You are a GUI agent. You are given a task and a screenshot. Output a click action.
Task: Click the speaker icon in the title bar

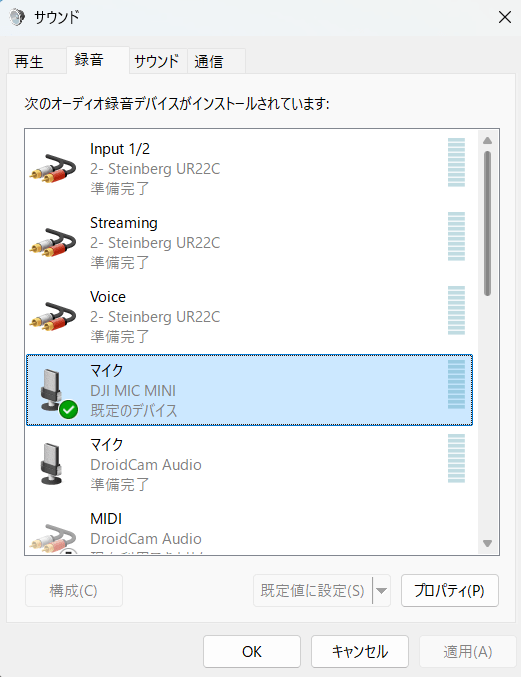(17, 17)
